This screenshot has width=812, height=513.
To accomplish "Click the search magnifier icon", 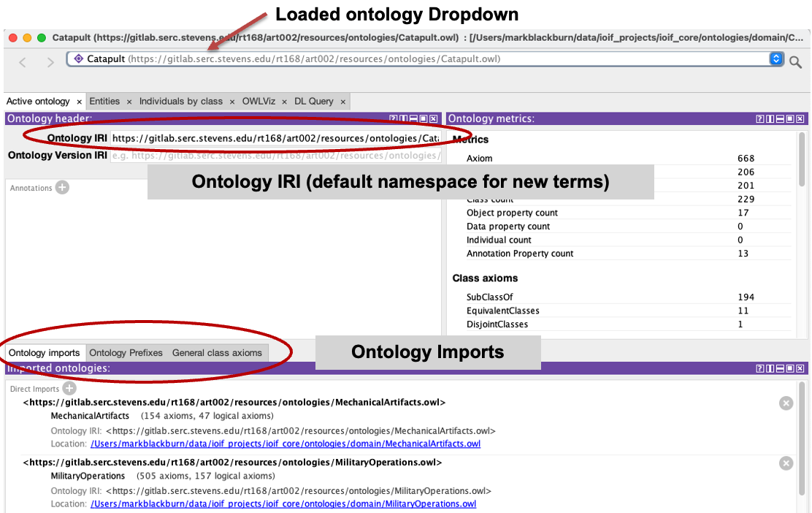I will [796, 61].
